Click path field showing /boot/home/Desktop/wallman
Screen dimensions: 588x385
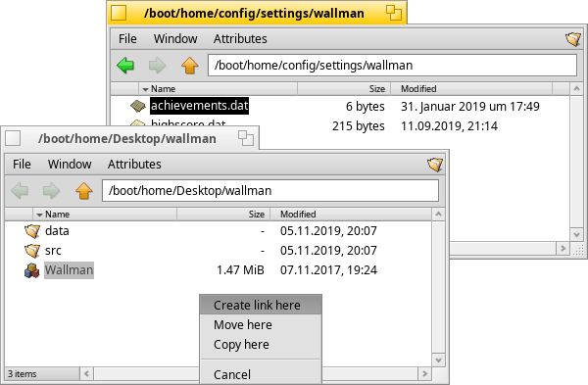[270, 190]
